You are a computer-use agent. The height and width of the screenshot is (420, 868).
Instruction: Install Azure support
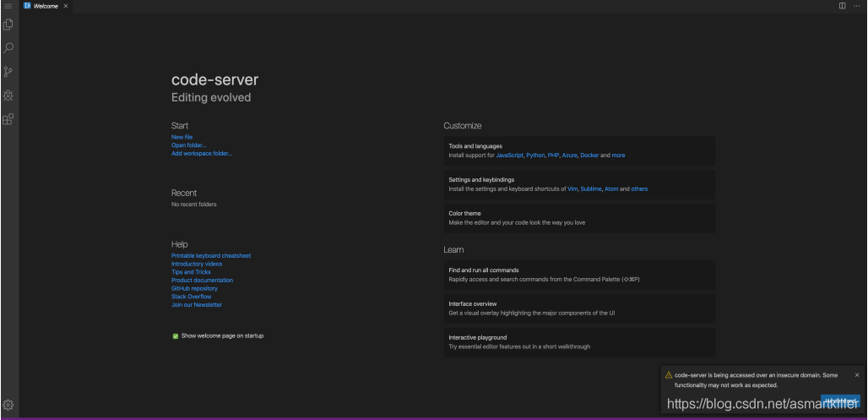[x=570, y=155]
